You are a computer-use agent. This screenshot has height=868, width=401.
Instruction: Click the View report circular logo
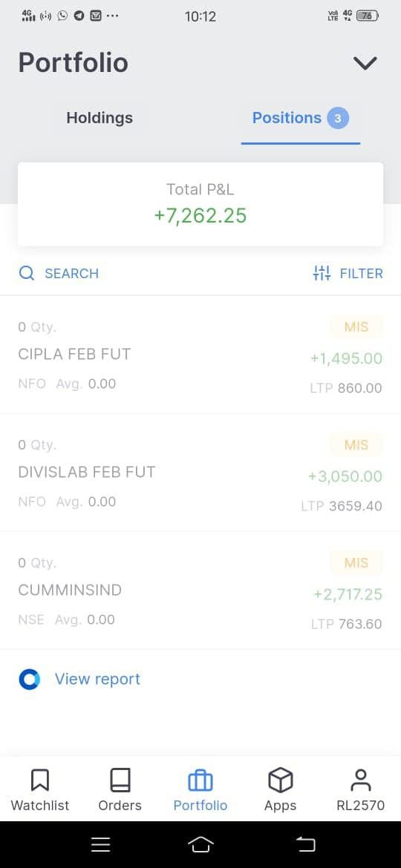coord(30,679)
